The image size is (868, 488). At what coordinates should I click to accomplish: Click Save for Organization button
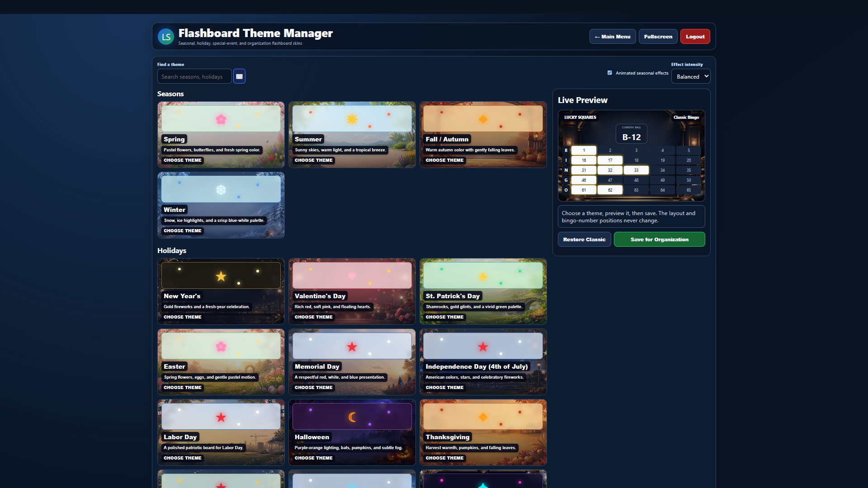coord(660,239)
